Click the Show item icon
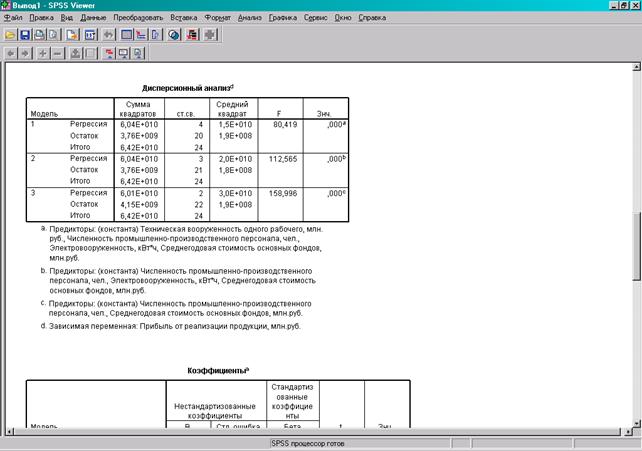Image resolution: width=642 pixels, height=451 pixels. coord(75,53)
